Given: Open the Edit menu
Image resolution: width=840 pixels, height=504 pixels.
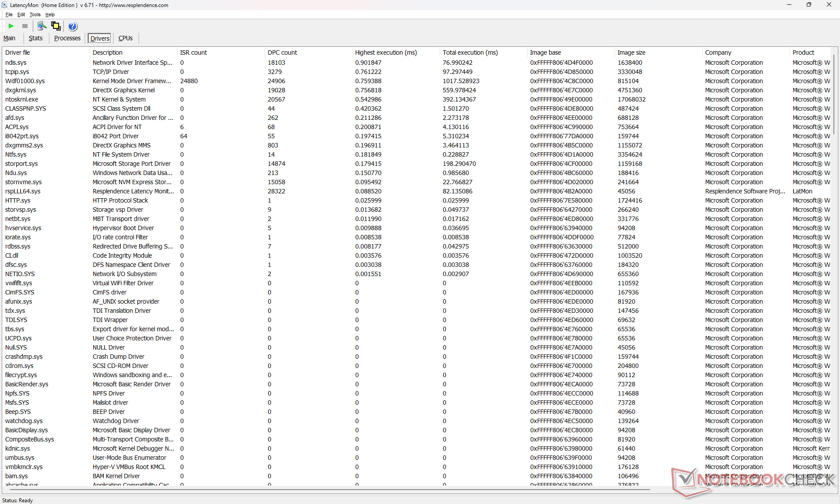Looking at the screenshot, I should (21, 14).
